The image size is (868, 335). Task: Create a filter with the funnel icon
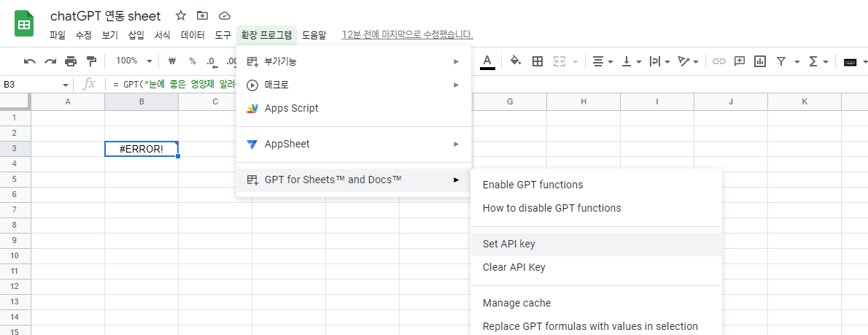click(780, 61)
